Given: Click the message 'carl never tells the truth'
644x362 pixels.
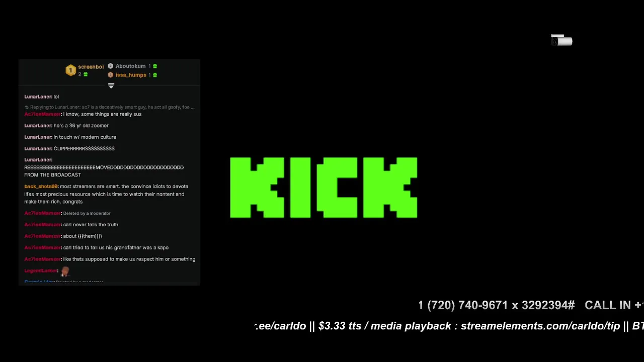Looking at the screenshot, I should 91,225.
